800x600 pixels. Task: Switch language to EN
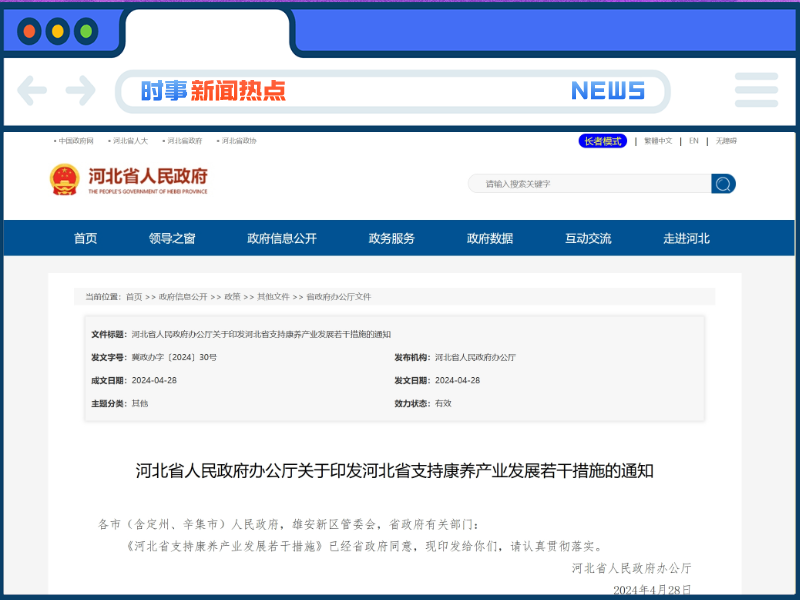coord(692,141)
